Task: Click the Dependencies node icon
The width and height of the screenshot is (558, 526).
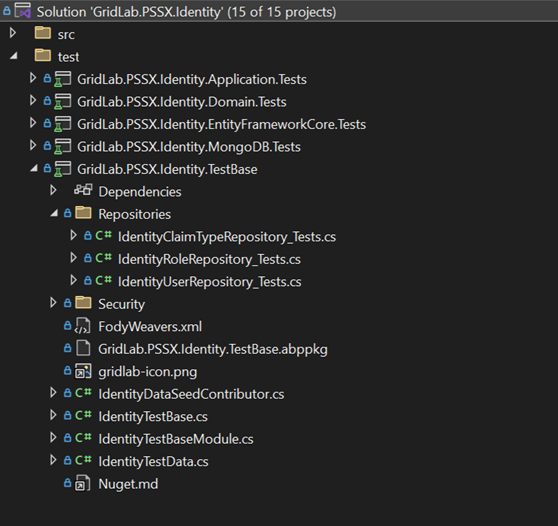Action: point(83,190)
